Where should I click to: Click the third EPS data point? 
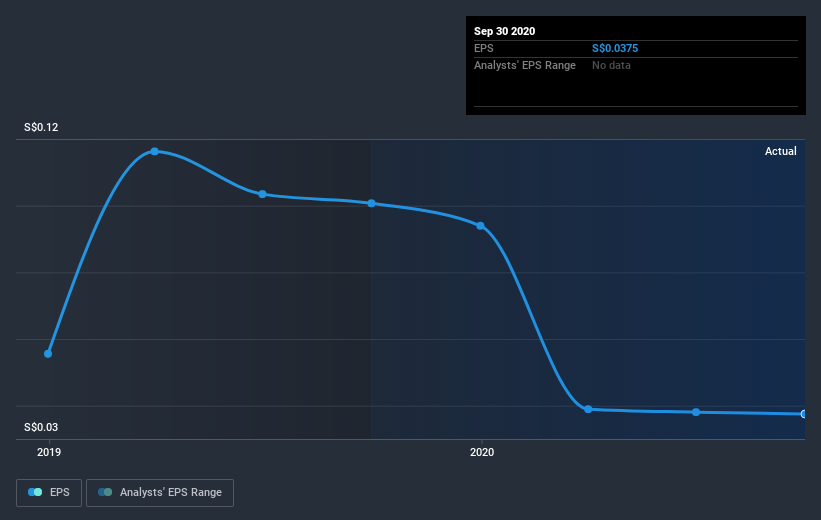(x=262, y=194)
